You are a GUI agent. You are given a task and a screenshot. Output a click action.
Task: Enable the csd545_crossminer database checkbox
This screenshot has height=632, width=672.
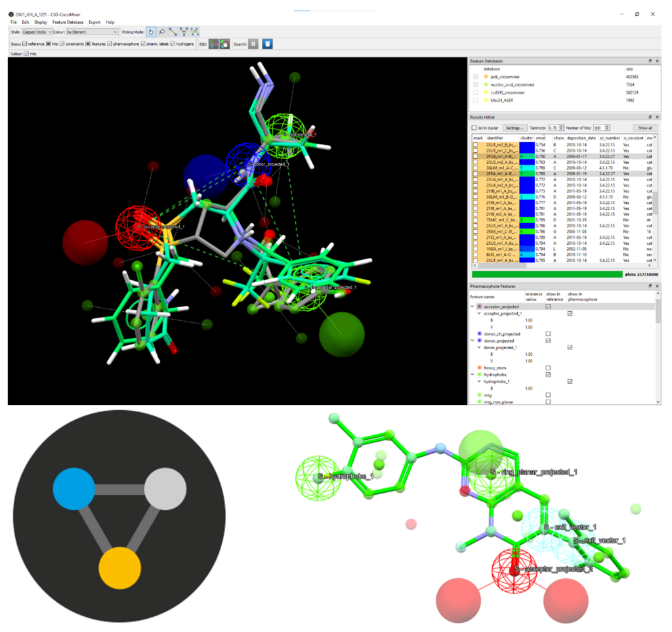click(x=475, y=92)
